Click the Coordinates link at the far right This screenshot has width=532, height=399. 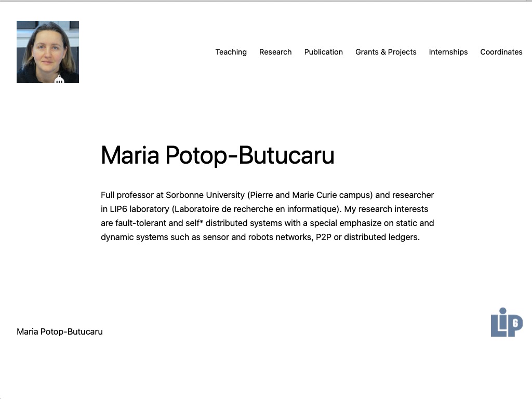[501, 52]
